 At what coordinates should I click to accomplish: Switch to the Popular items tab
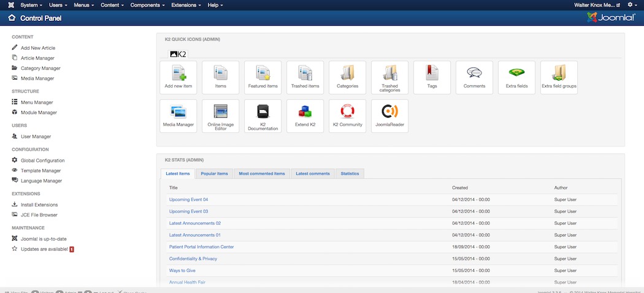pyautogui.click(x=215, y=173)
